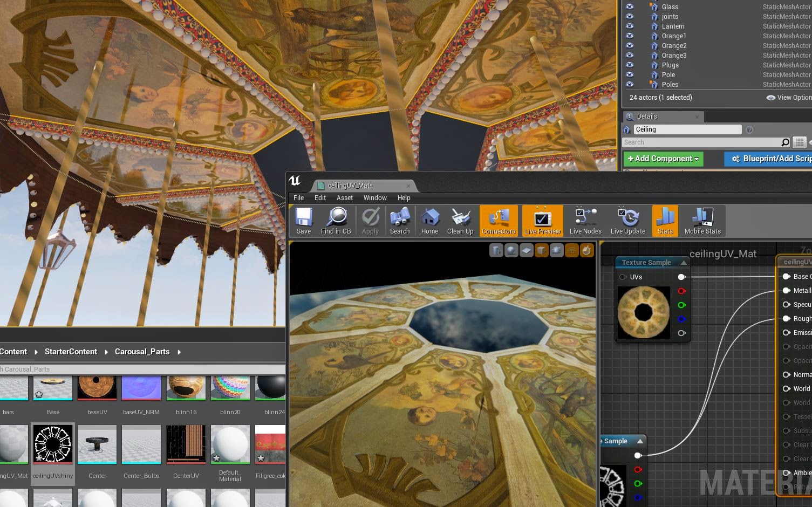Toggle the Mobile Stats toolbar button

click(x=702, y=221)
